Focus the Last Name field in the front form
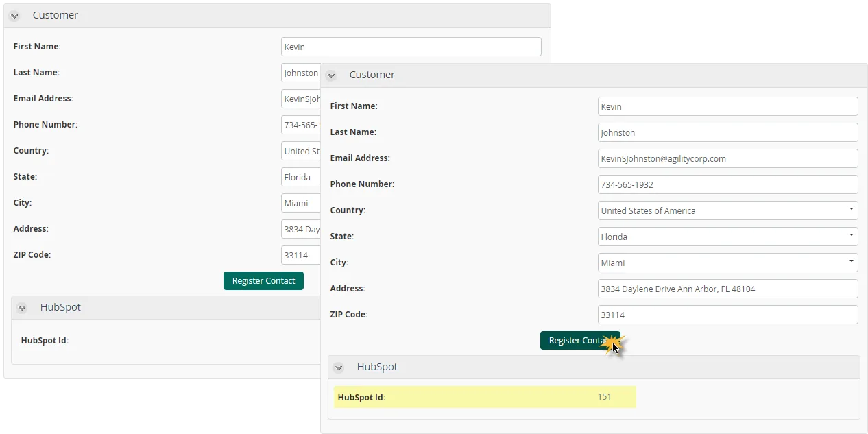868x434 pixels. pyautogui.click(x=727, y=132)
